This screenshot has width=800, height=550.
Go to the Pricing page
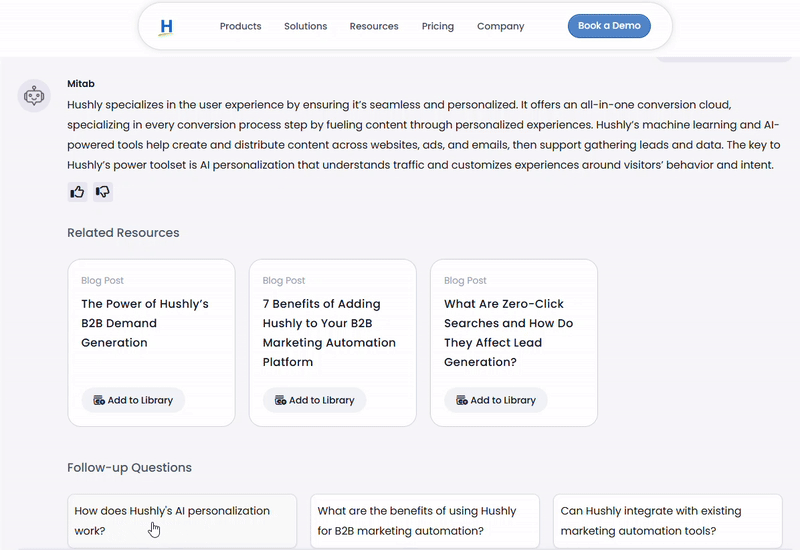(x=438, y=26)
